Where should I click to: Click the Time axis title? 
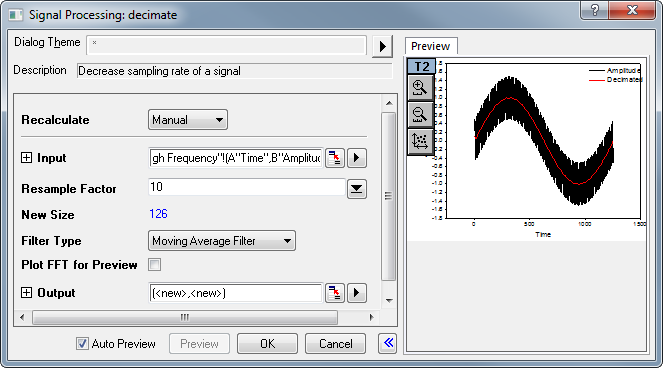(x=543, y=234)
